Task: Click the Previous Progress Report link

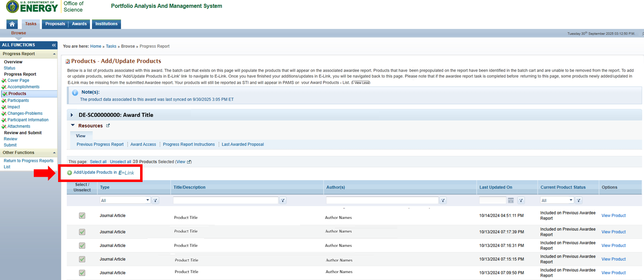Action: point(100,145)
